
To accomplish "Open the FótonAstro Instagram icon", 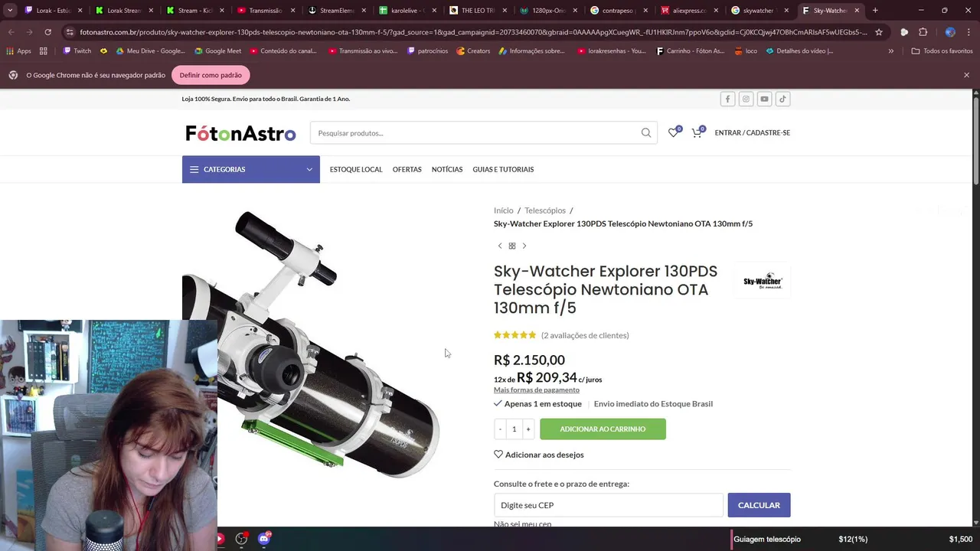I will [746, 99].
